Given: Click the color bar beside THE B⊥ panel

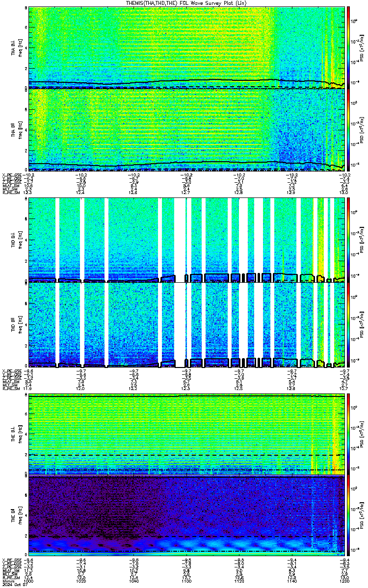Looking at the screenshot, I should pos(349,435).
